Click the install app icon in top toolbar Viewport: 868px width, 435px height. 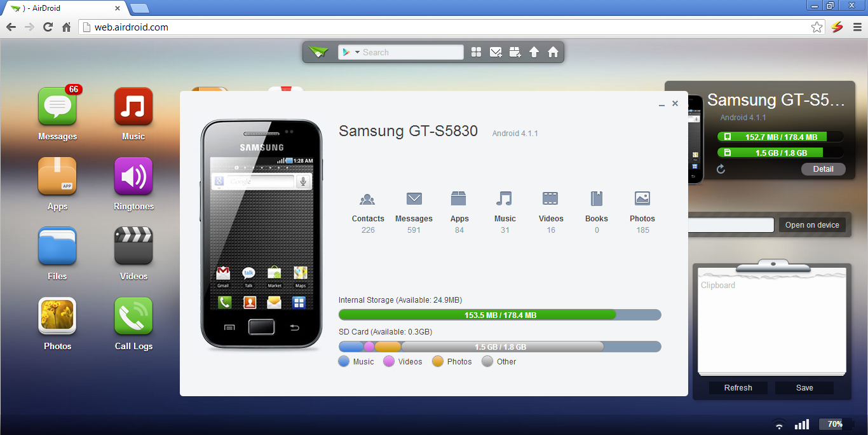(x=515, y=52)
